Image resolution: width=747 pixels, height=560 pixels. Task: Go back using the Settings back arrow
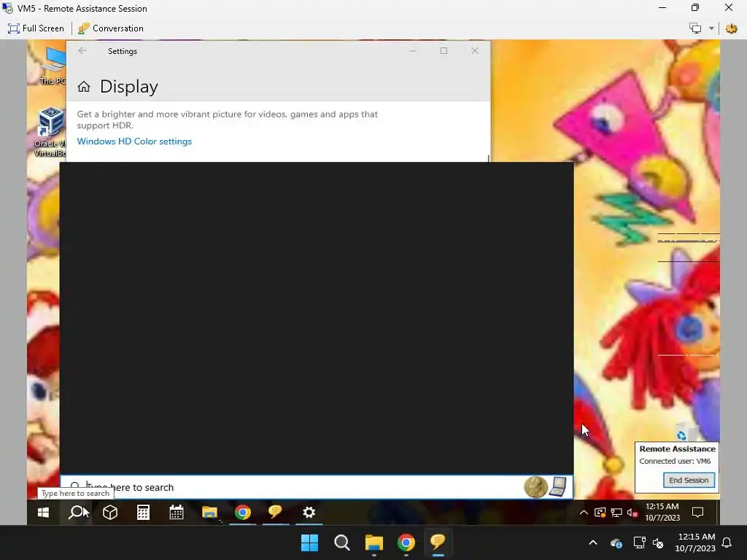click(x=82, y=50)
